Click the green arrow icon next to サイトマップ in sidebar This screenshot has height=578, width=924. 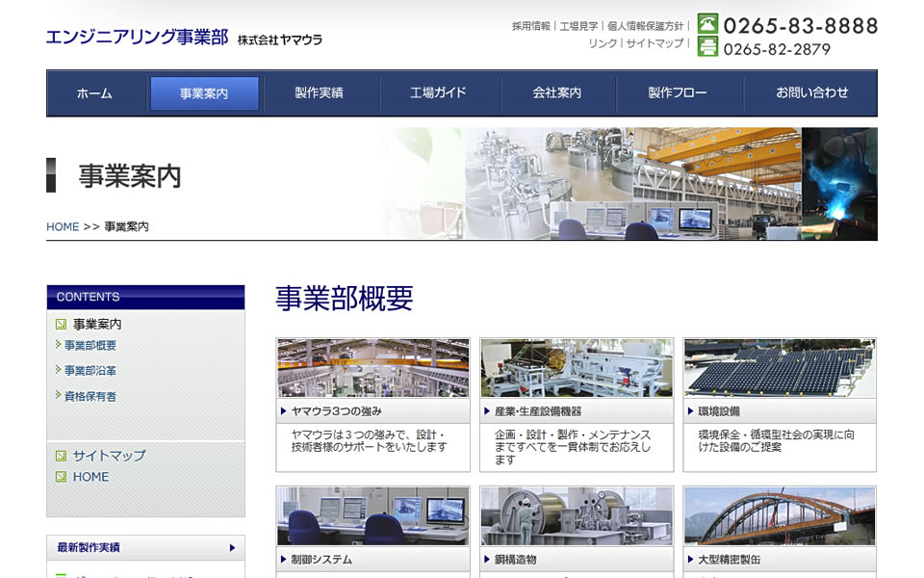click(61, 456)
